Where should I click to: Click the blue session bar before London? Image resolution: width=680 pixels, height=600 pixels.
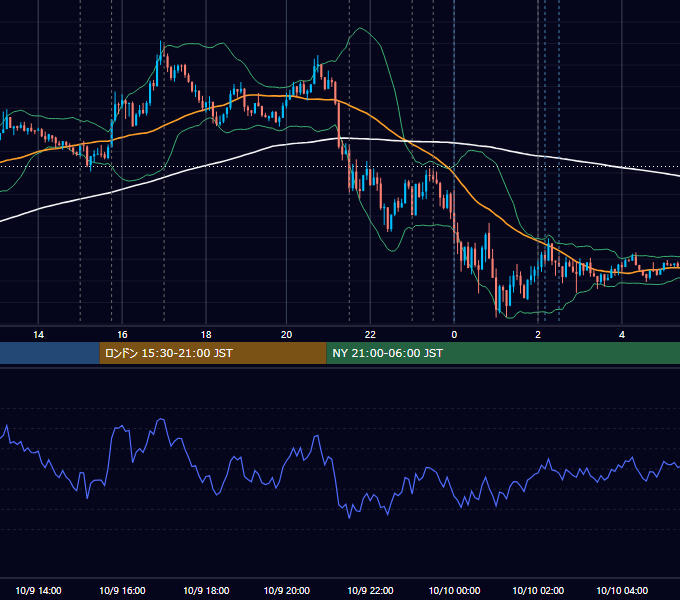click(49, 353)
